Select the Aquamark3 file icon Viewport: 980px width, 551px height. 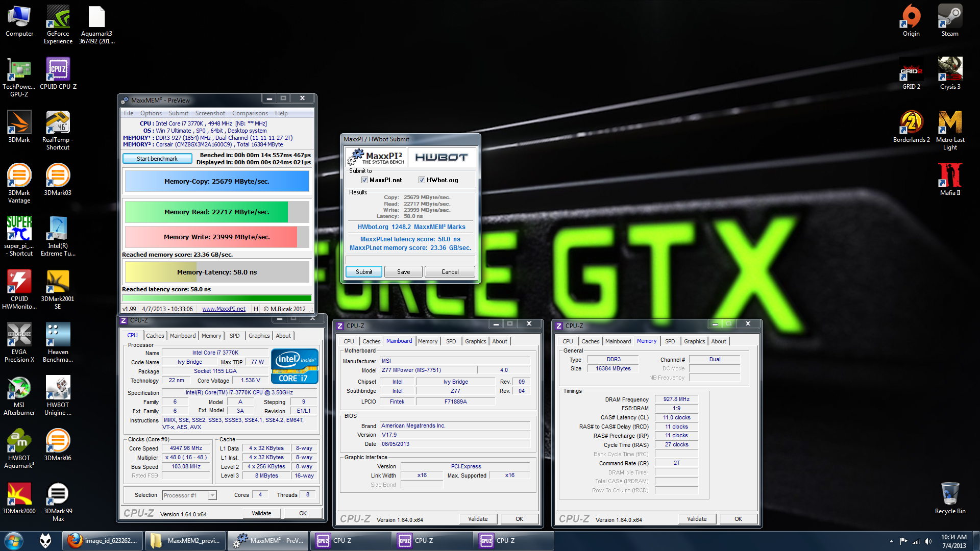point(96,24)
